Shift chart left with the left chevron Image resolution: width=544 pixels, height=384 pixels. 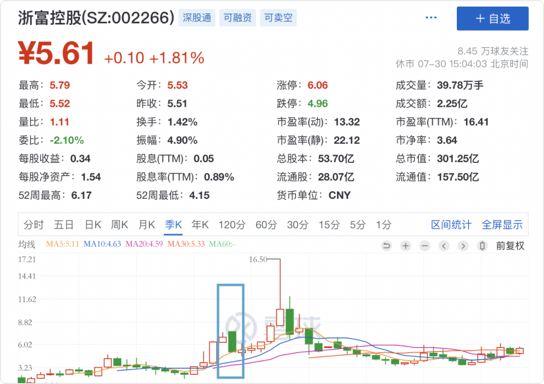[x=444, y=246]
